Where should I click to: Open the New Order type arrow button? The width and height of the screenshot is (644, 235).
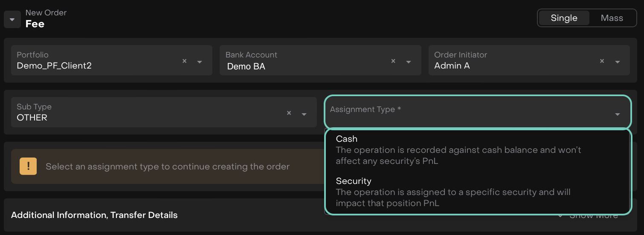(x=12, y=20)
